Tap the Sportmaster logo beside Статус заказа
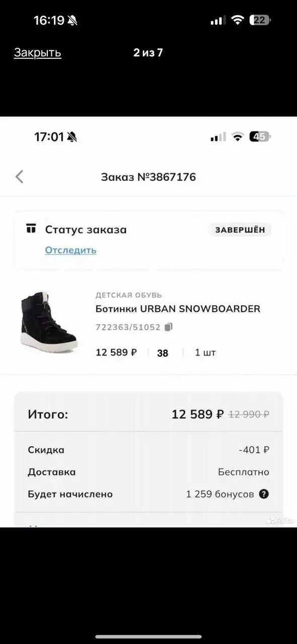 32,229
